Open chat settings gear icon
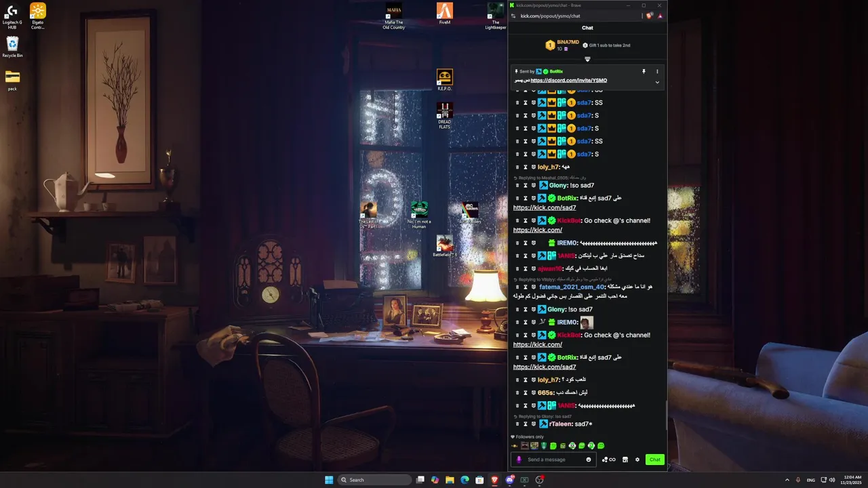This screenshot has width=868, height=488. click(x=637, y=460)
